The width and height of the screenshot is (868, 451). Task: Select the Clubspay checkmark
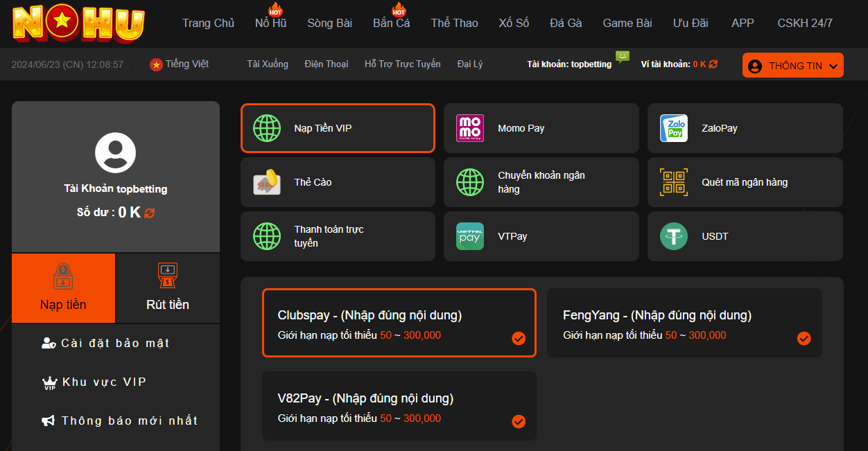pos(519,338)
